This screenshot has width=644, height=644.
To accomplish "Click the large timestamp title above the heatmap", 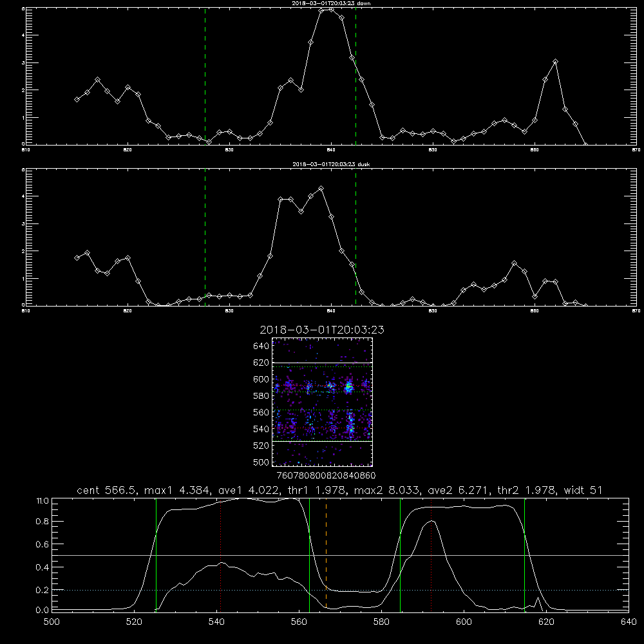I will tap(322, 330).
